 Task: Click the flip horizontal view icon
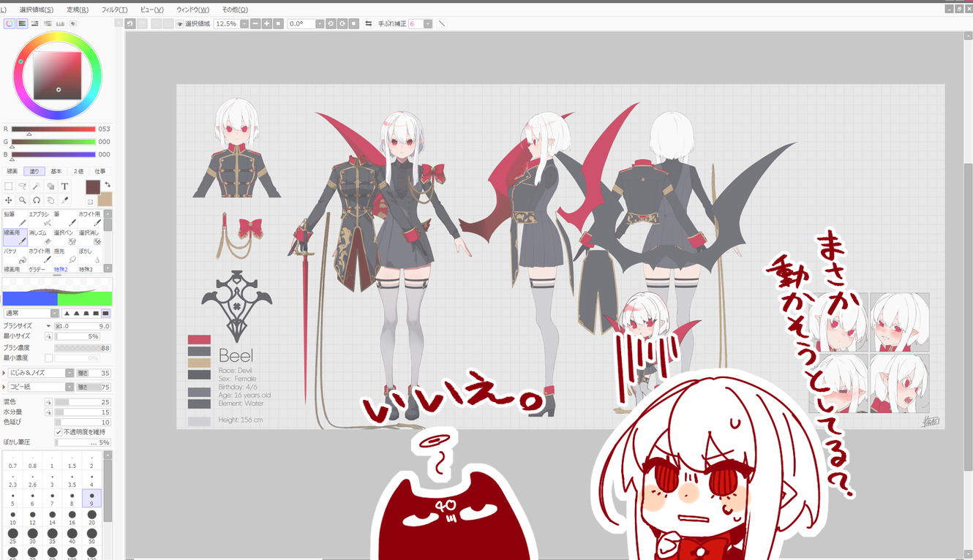368,24
